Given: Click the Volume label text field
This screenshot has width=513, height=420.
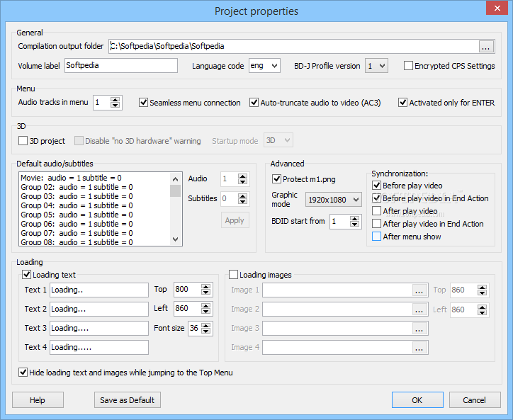Looking at the screenshot, I should coord(121,65).
